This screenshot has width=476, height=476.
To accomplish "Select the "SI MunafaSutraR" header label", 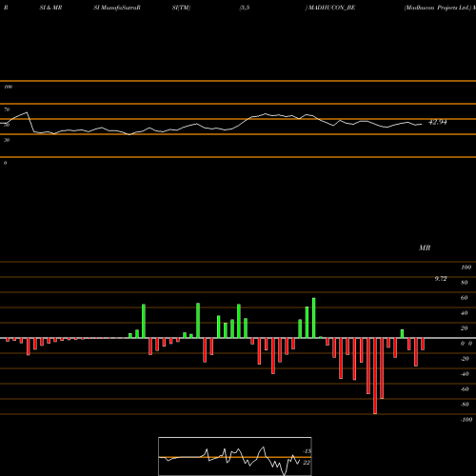I will pyautogui.click(x=117, y=8).
